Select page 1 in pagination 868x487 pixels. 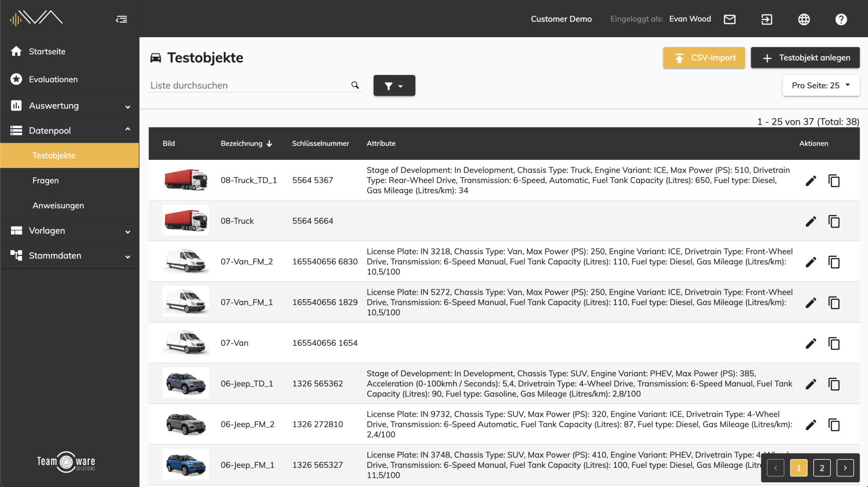tap(799, 468)
